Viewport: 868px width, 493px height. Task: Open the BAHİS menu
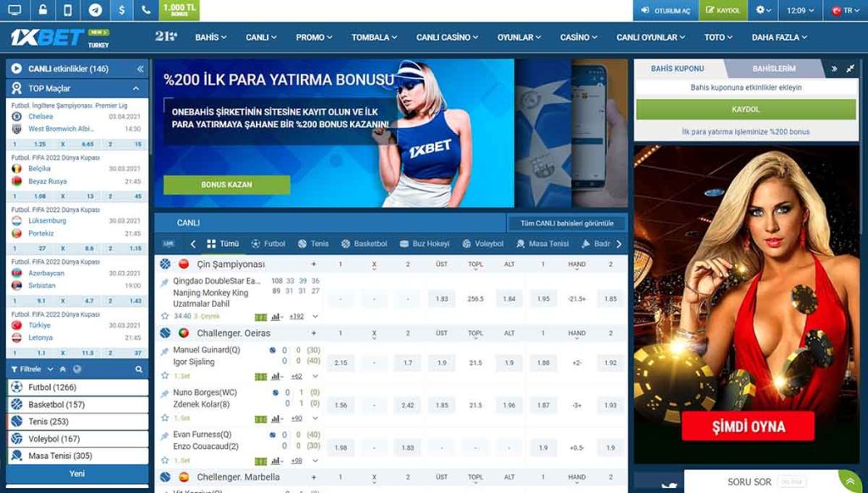[210, 37]
